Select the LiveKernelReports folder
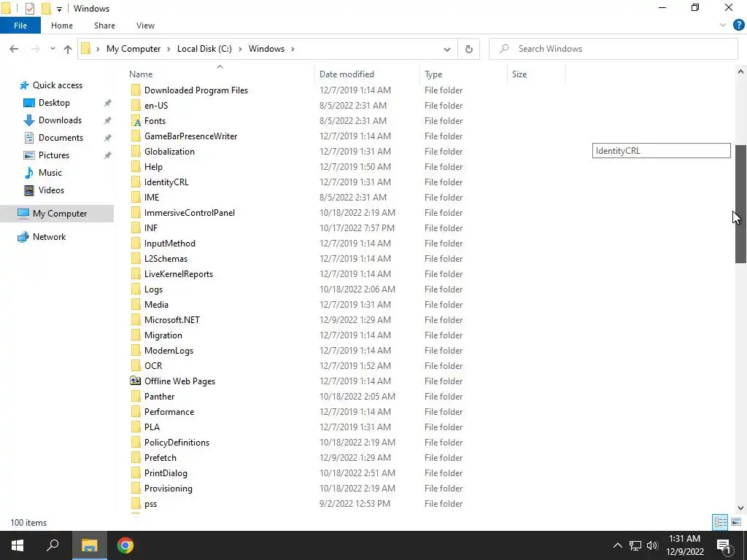 coord(179,274)
